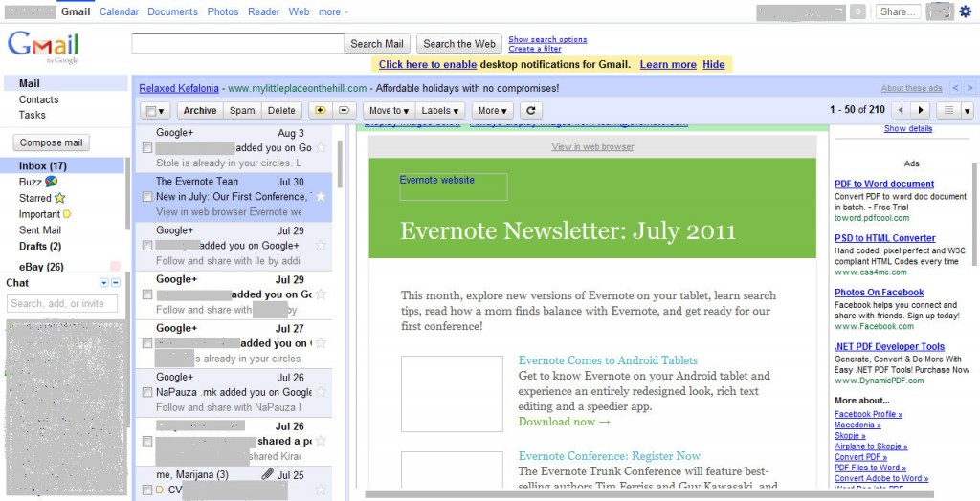
Task: Open the Labels dropdown
Action: (x=440, y=111)
